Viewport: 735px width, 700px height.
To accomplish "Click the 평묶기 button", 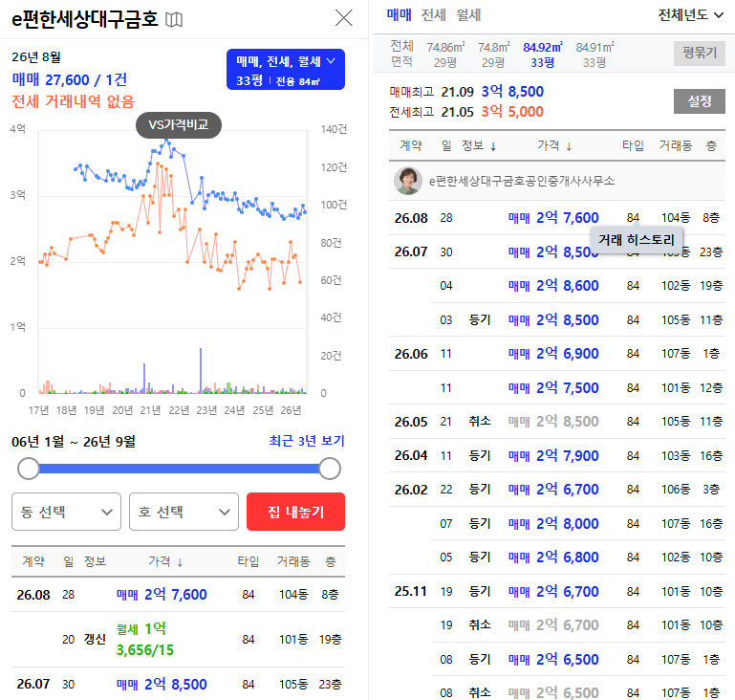I will pyautogui.click(x=700, y=53).
